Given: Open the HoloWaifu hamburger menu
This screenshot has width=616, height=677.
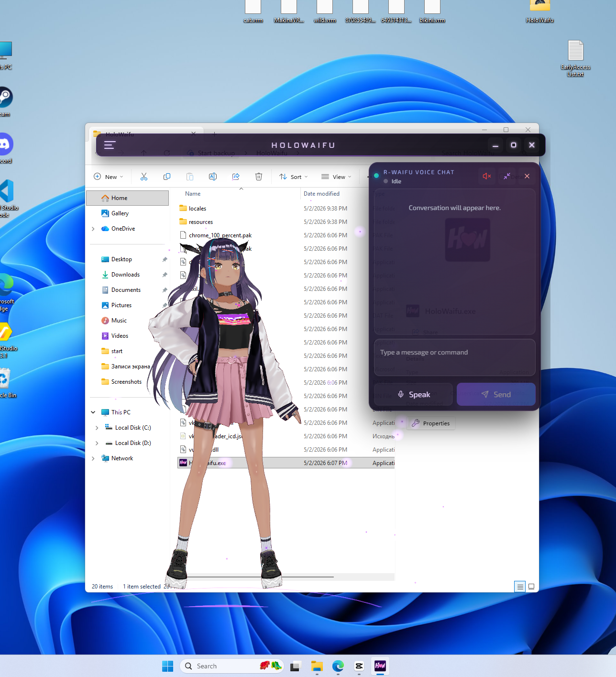Looking at the screenshot, I should tap(110, 145).
